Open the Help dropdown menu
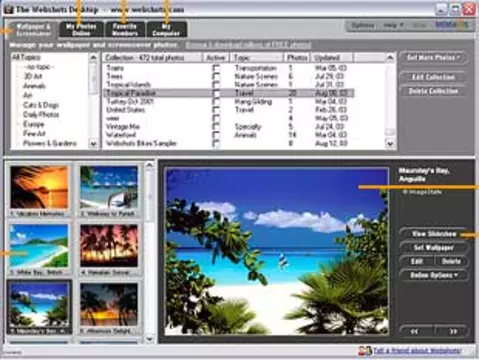Viewport: 479px width, 360px height. pos(393,25)
